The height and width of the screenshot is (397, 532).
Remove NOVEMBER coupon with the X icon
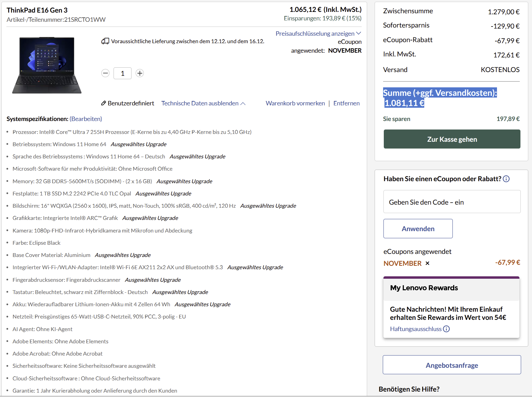click(x=427, y=263)
